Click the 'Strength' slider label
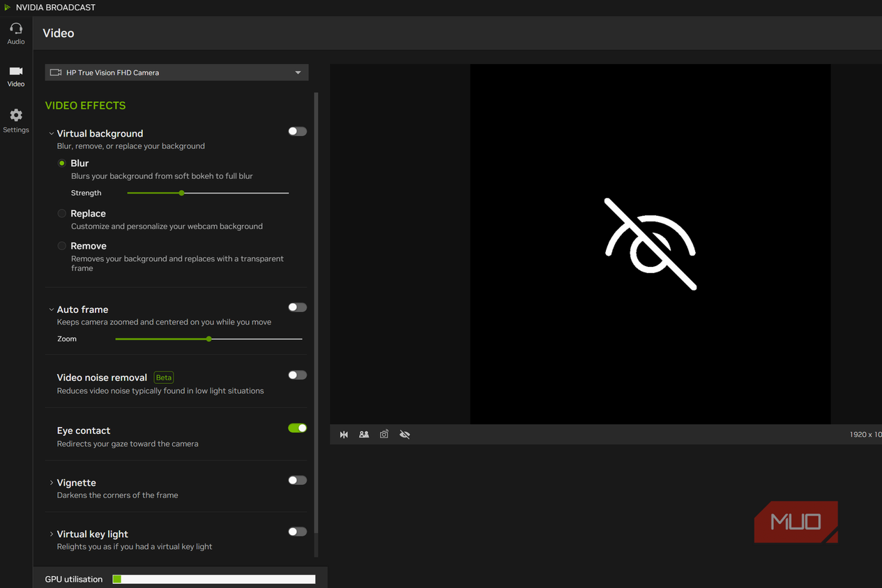 (86, 193)
